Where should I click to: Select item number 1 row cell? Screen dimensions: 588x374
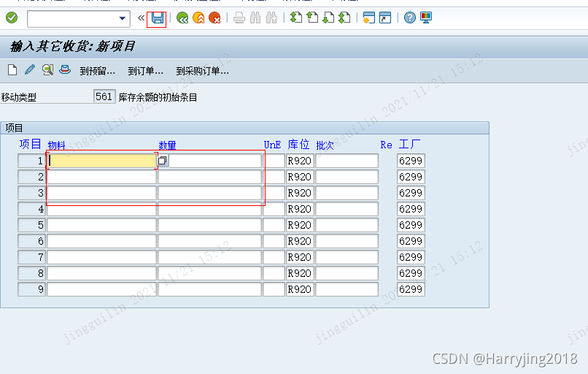point(32,161)
